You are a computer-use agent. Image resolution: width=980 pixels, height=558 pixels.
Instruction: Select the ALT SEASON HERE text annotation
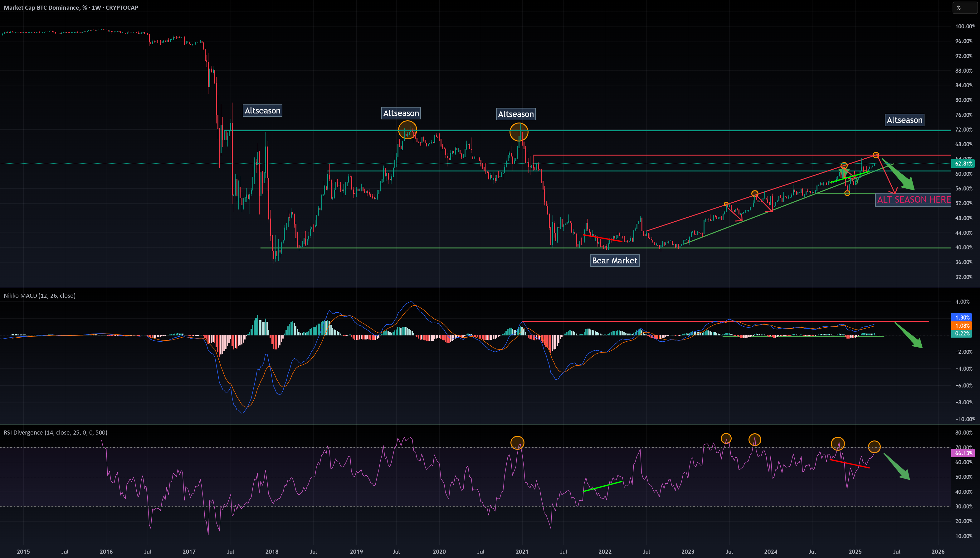coord(914,200)
